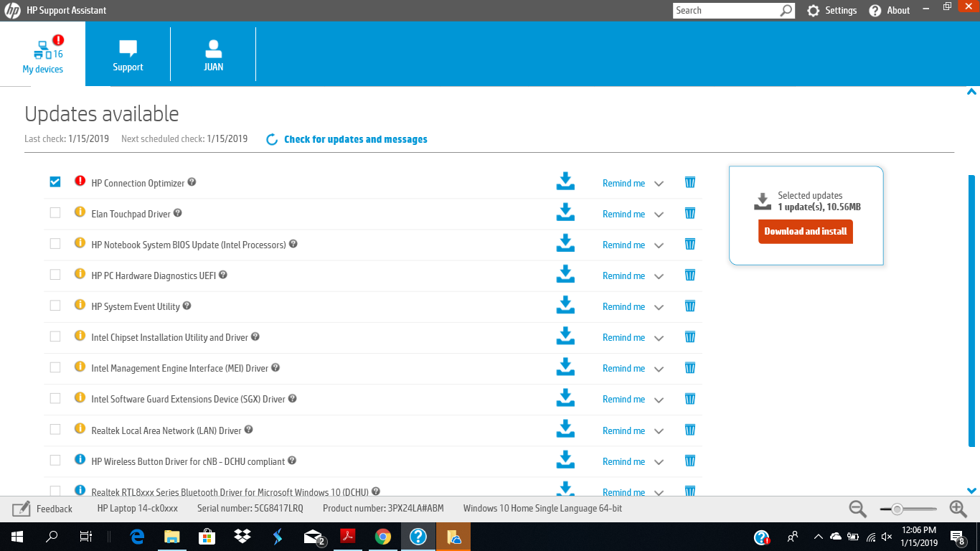Select the Intel Chipset Installation Utility checkbox
Viewport: 980px width, 551px height.
pos(55,336)
